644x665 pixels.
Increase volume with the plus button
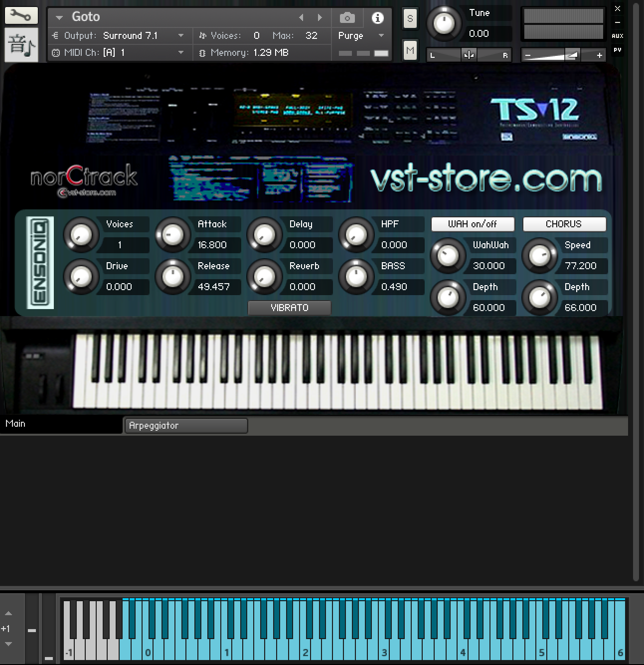(599, 55)
